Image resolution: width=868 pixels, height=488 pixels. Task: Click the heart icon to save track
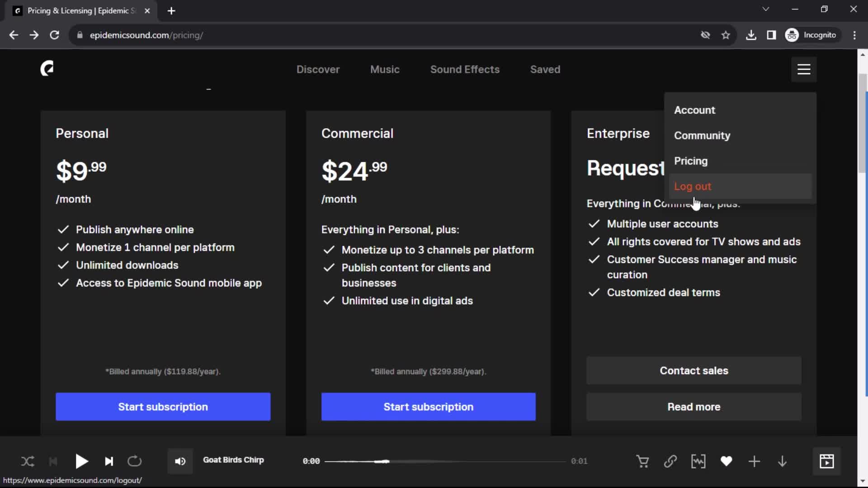click(726, 461)
